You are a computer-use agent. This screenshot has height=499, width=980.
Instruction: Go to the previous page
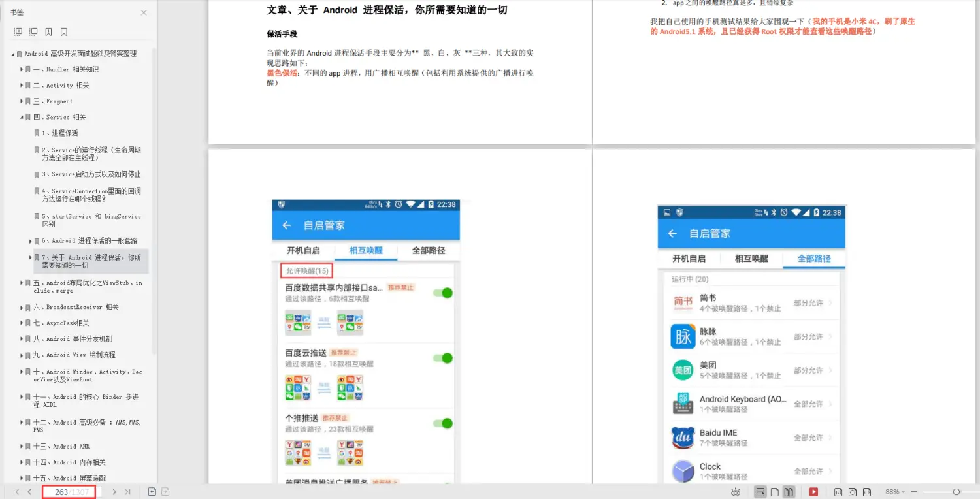(x=29, y=492)
